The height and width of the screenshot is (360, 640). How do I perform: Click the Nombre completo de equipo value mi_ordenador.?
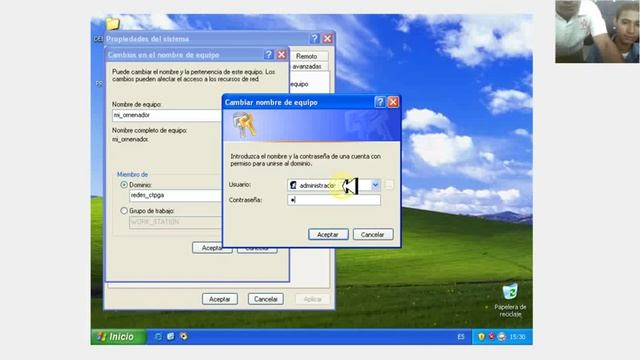[x=131, y=139]
